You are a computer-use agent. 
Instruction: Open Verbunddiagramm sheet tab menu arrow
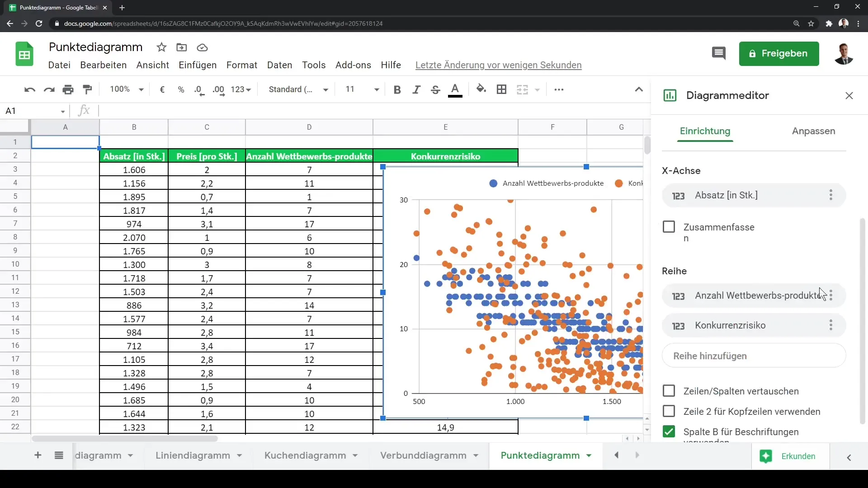point(476,455)
